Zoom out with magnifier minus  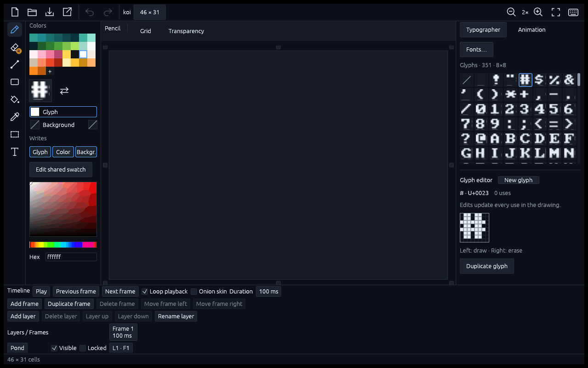click(511, 12)
